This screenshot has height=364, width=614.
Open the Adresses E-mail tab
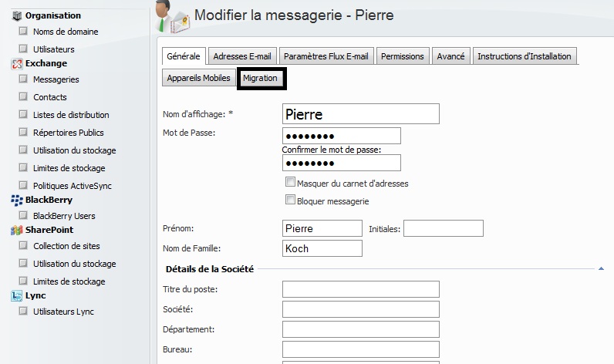(x=242, y=56)
